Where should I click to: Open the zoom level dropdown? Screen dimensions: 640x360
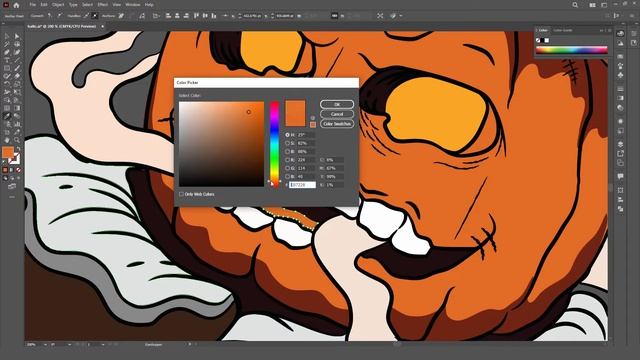tap(45, 344)
